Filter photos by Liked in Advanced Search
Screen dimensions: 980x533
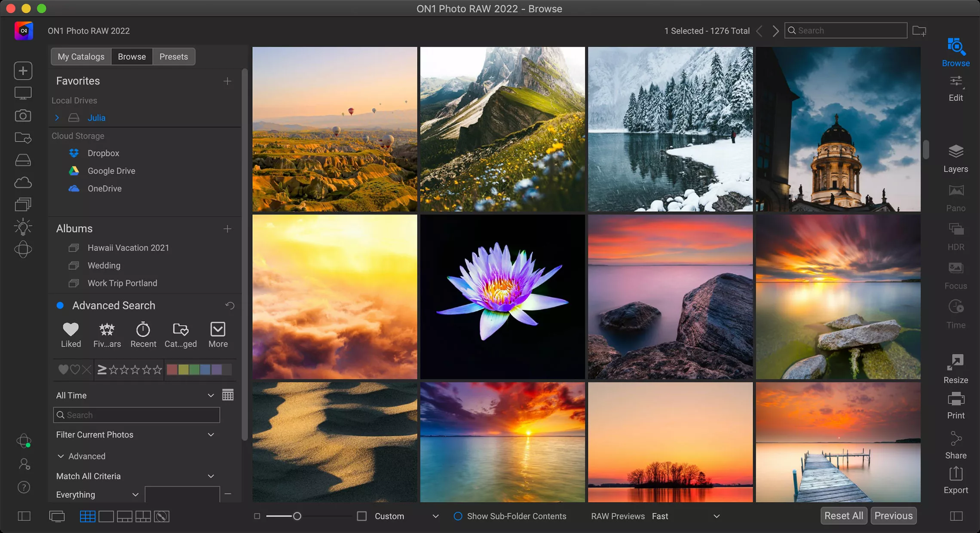(x=70, y=334)
